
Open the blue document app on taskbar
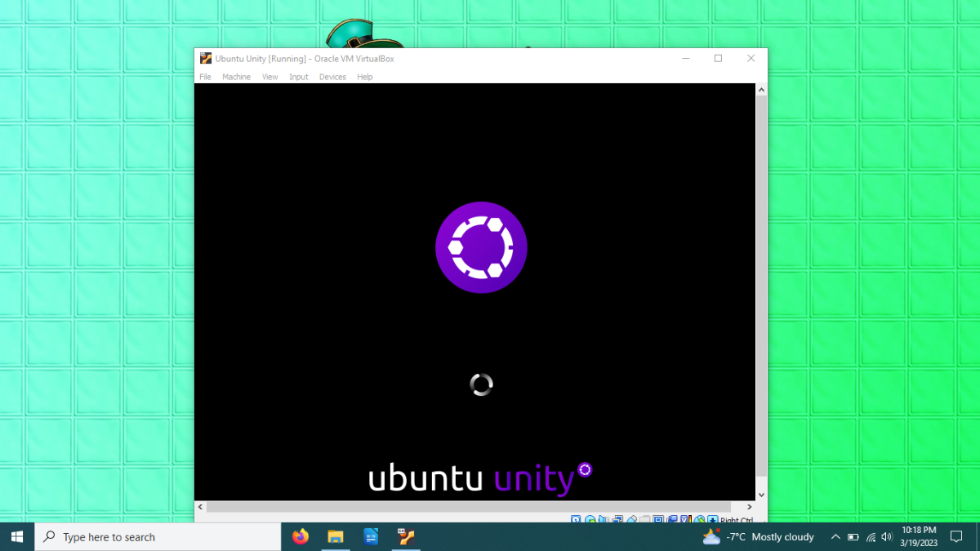(371, 536)
